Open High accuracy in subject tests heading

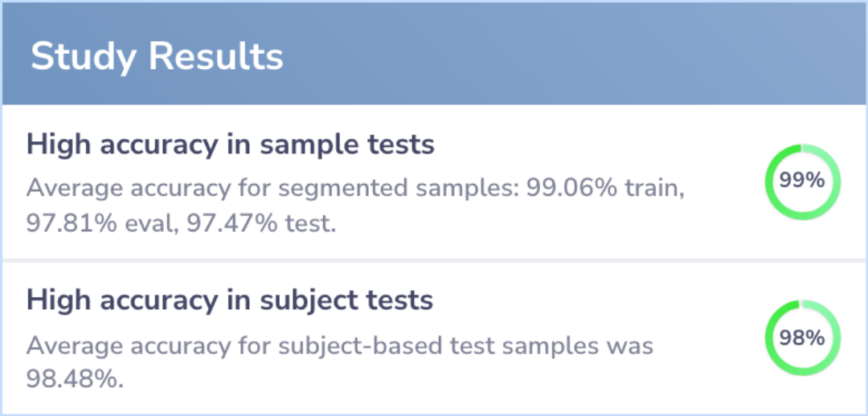click(x=230, y=300)
